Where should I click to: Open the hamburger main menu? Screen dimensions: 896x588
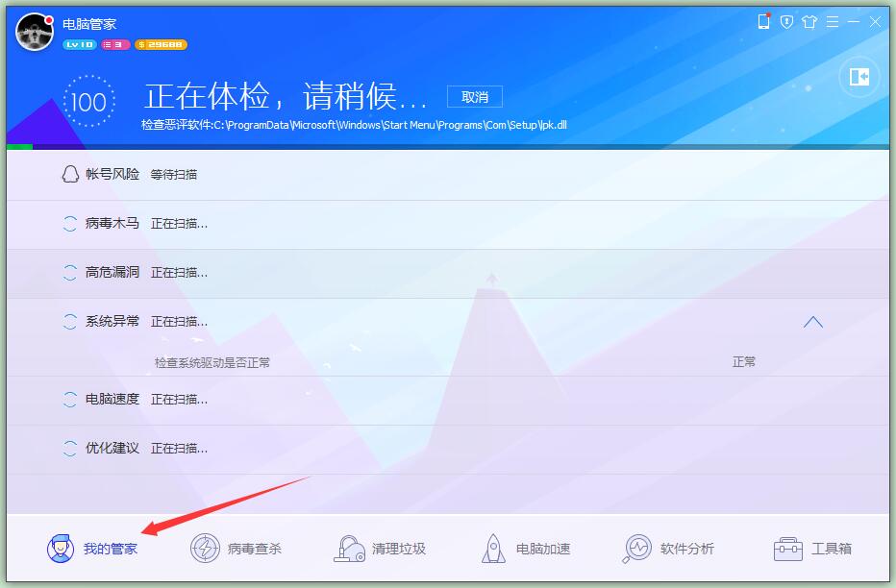[x=833, y=21]
